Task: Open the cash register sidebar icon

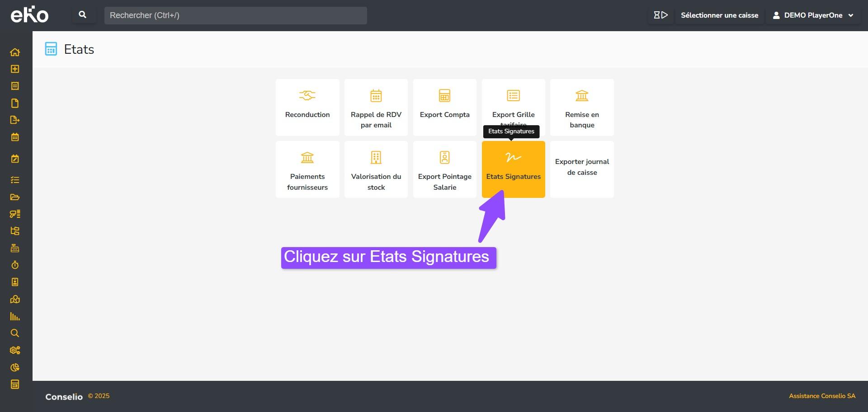Action: pyautogui.click(x=15, y=248)
